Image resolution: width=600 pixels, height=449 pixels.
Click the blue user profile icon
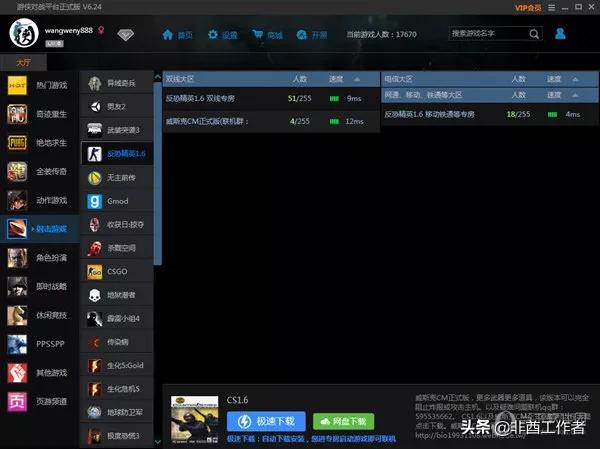(x=560, y=34)
